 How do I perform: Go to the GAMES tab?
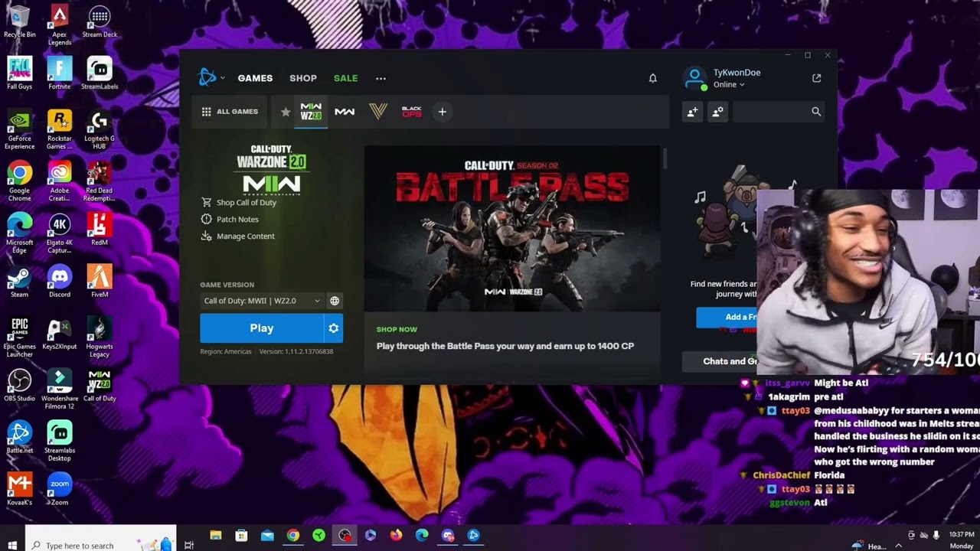(255, 78)
